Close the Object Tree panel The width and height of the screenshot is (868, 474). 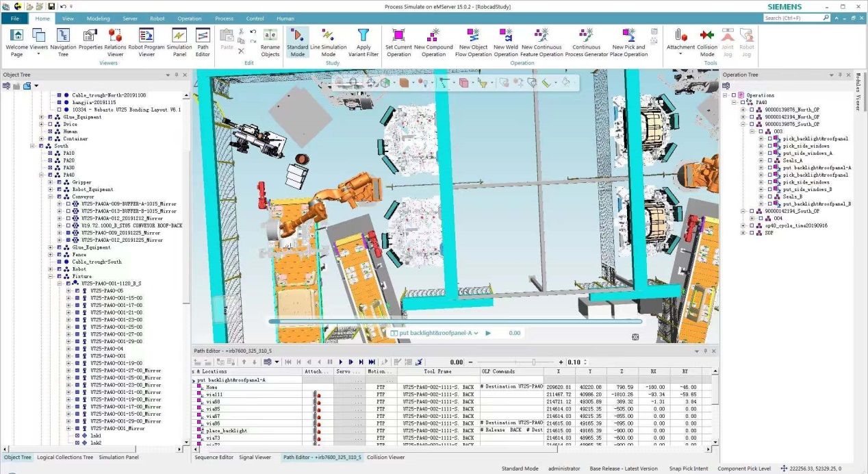click(x=185, y=75)
